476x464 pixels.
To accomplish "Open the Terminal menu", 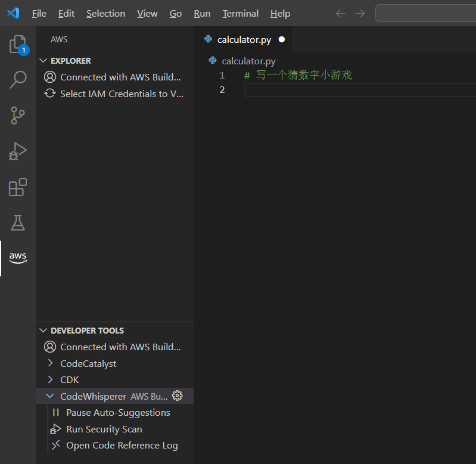I will tap(241, 13).
